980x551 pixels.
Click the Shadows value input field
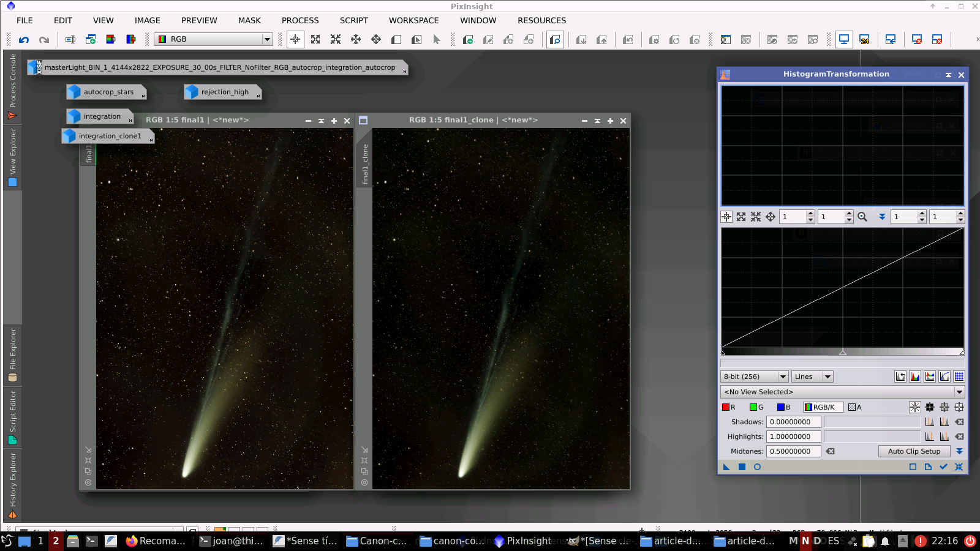point(793,422)
